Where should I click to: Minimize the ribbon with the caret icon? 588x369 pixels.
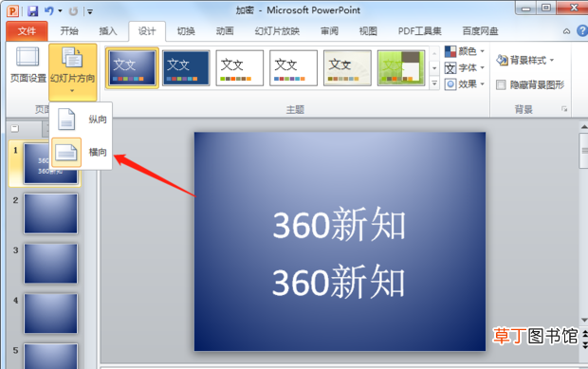[566, 31]
